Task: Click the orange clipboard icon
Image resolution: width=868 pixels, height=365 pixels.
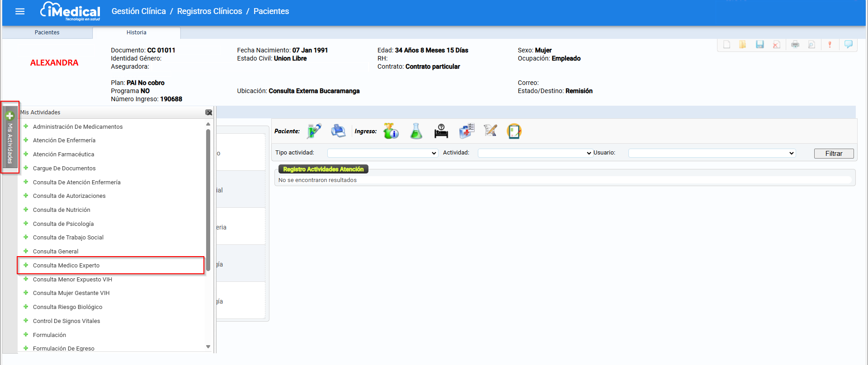Action: coord(514,131)
